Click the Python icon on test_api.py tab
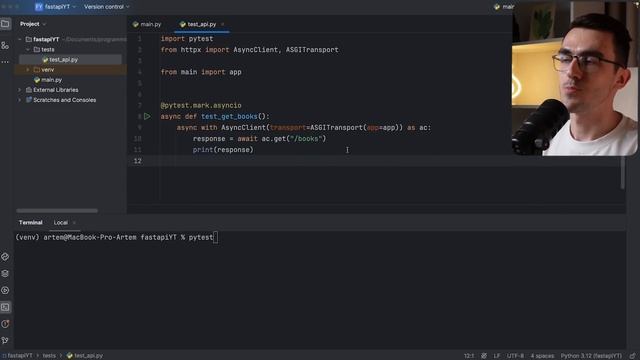Viewport: 640px width, 360px height. 182,24
